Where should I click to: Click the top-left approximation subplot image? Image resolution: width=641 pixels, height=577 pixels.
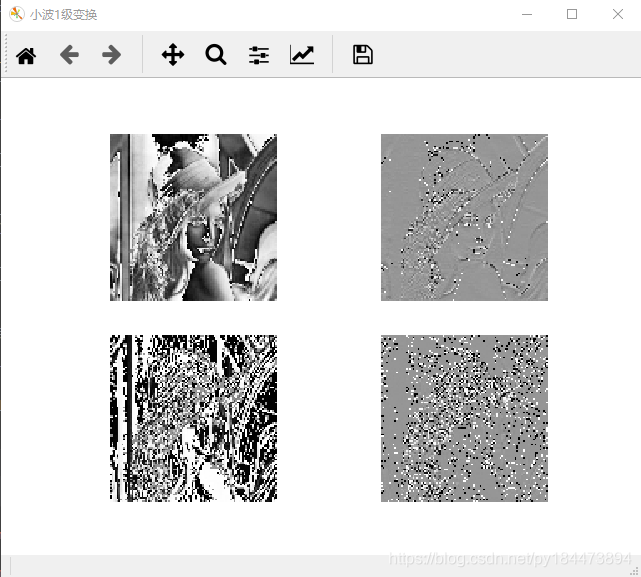coord(193,218)
